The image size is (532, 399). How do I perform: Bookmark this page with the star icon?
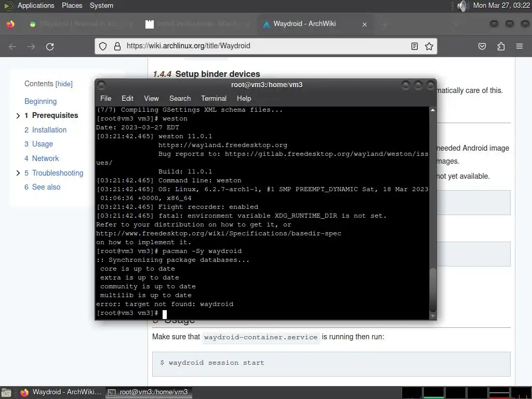429,46
